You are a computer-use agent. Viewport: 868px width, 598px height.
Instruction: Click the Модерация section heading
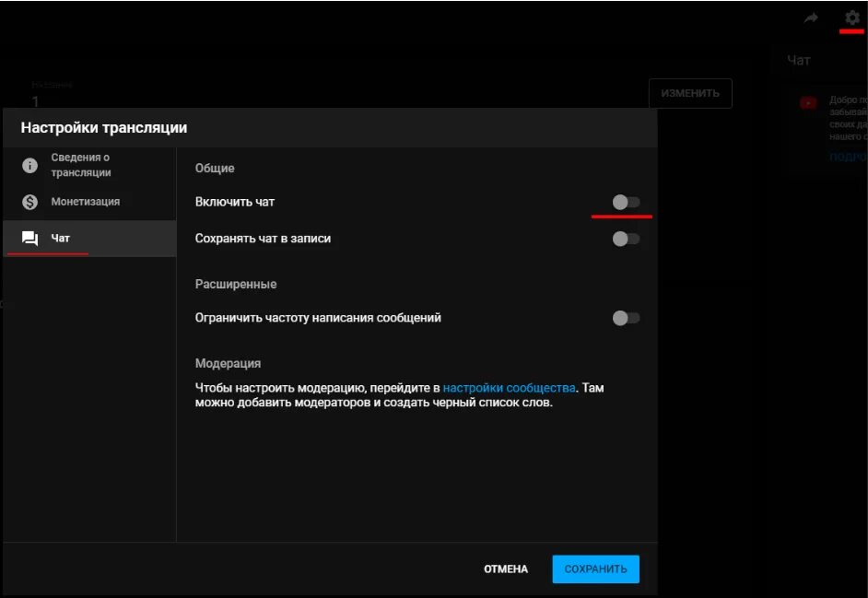pyautogui.click(x=229, y=363)
